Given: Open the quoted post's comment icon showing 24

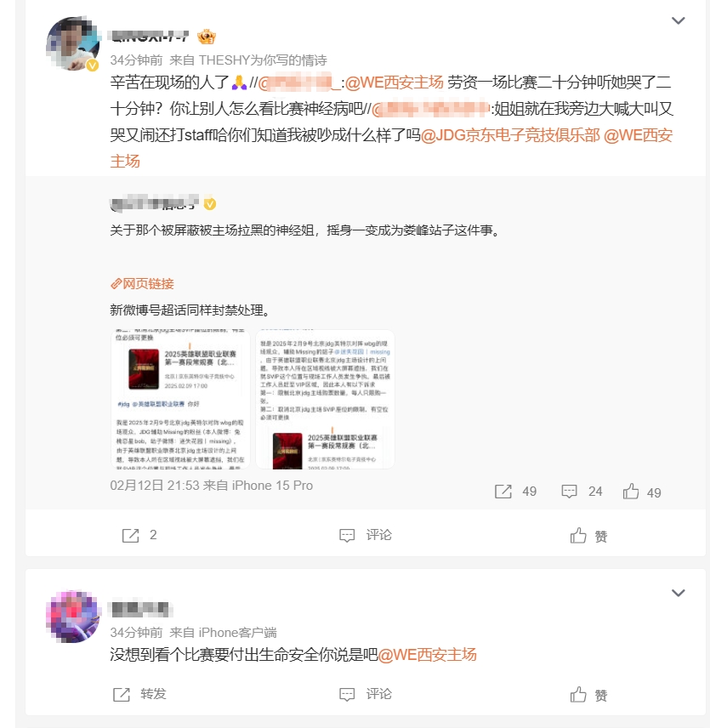Looking at the screenshot, I should pyautogui.click(x=569, y=492).
